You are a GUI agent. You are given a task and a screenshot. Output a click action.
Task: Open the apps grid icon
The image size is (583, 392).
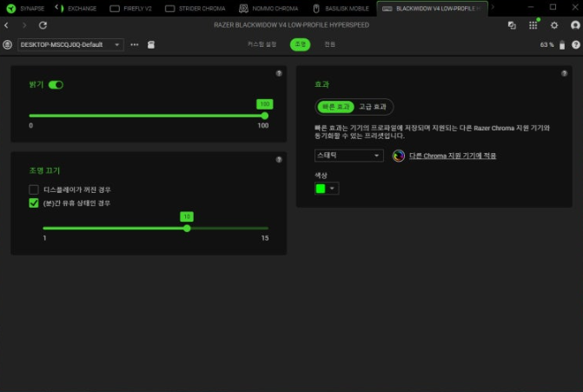(x=533, y=25)
